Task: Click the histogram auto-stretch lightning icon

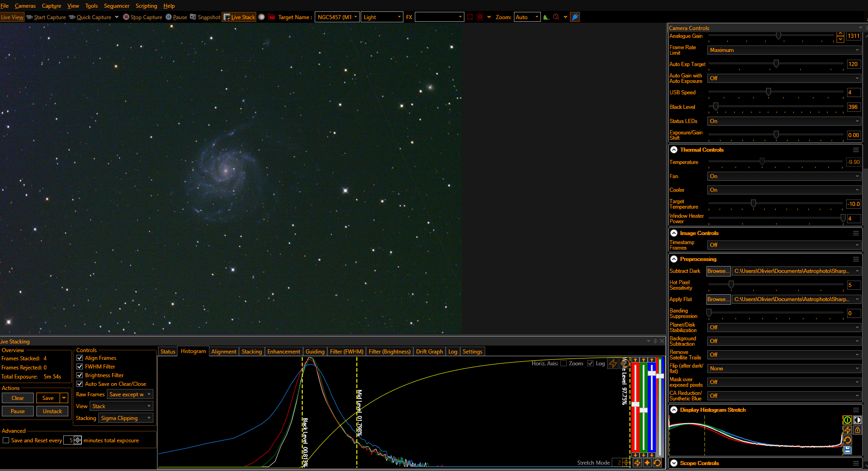Action: coord(613,363)
